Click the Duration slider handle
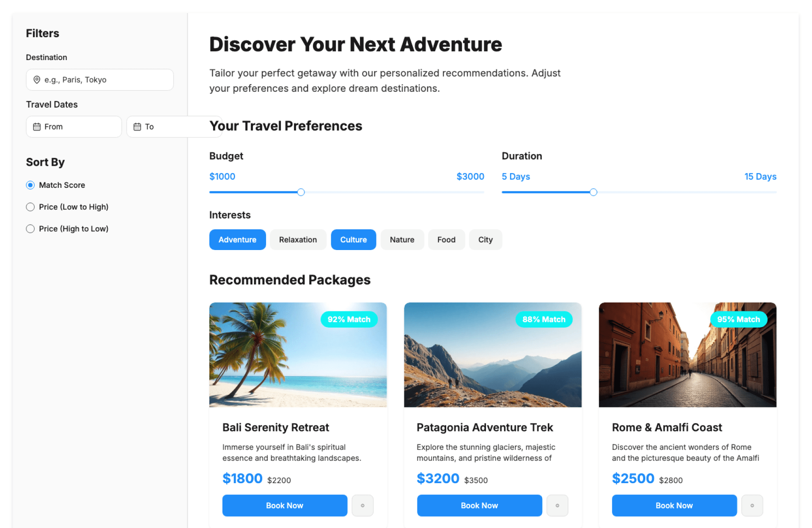Viewport: 812px width, 528px height. 593,192
